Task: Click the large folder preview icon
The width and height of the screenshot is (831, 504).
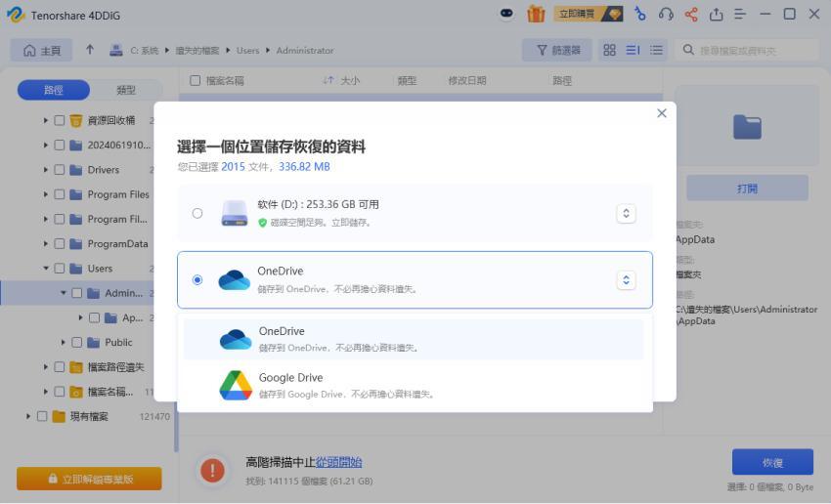Action: (747, 127)
